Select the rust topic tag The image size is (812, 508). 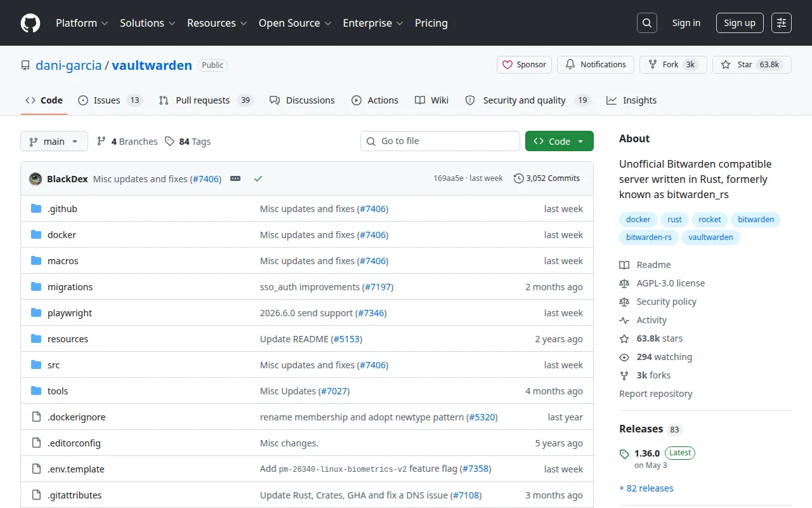point(674,220)
